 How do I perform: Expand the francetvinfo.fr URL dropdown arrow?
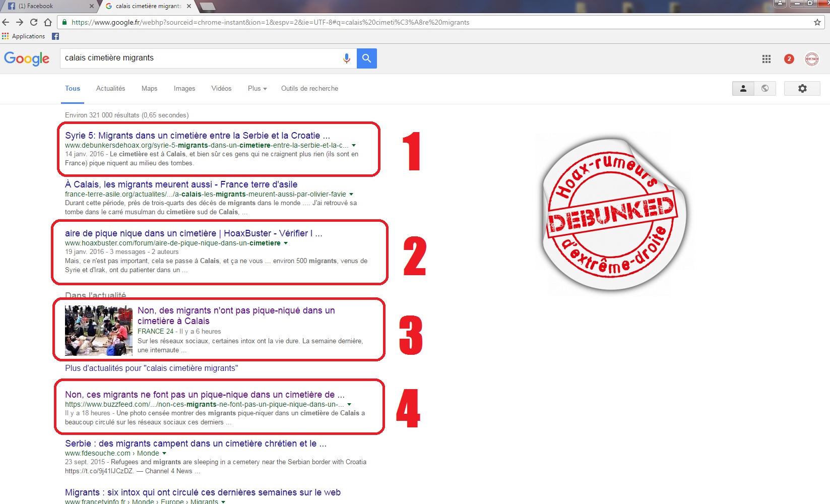pyautogui.click(x=223, y=501)
